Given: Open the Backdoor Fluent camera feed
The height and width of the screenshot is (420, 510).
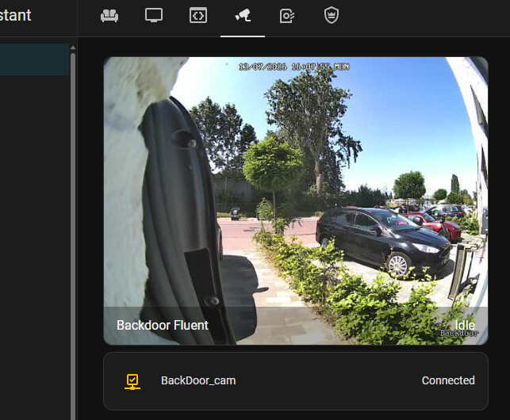Looking at the screenshot, I should pos(296,200).
